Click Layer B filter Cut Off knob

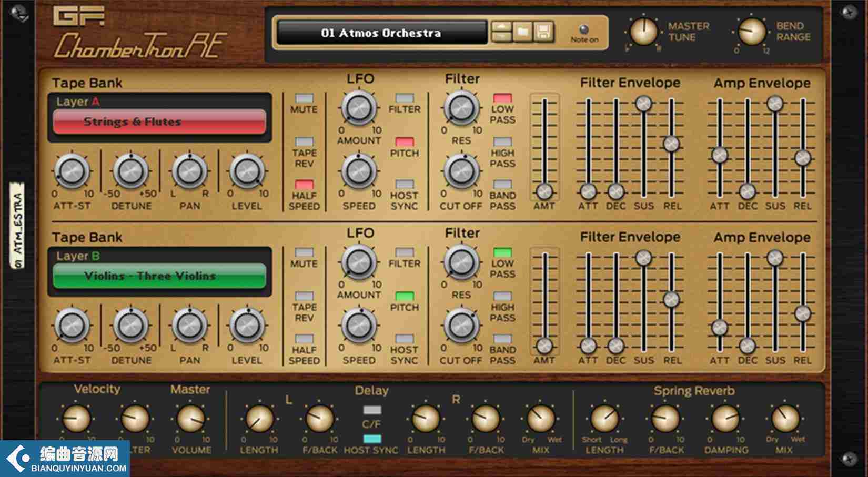(461, 326)
